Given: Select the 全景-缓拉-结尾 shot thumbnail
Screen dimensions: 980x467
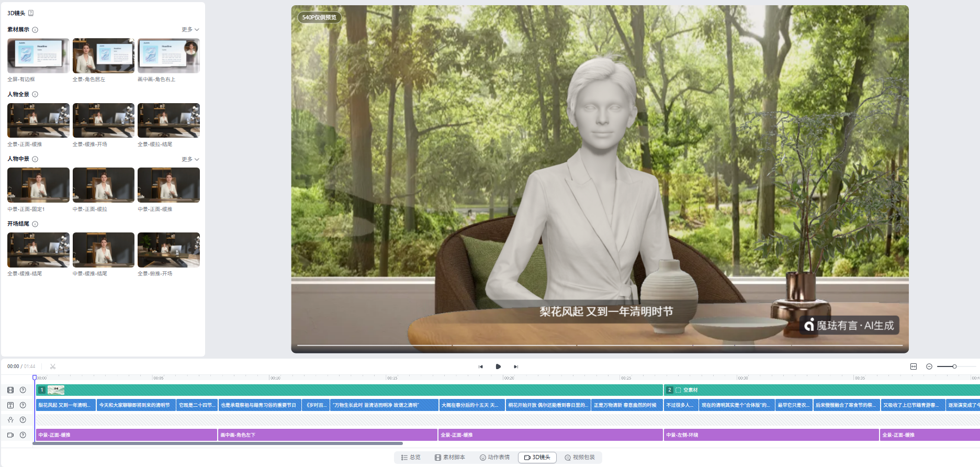Looking at the screenshot, I should 168,120.
